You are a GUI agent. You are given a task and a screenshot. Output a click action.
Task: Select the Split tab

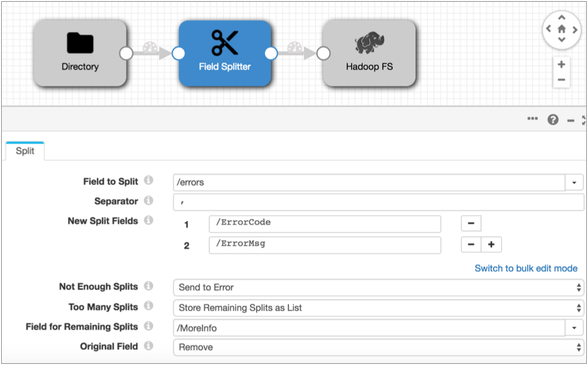click(x=25, y=151)
